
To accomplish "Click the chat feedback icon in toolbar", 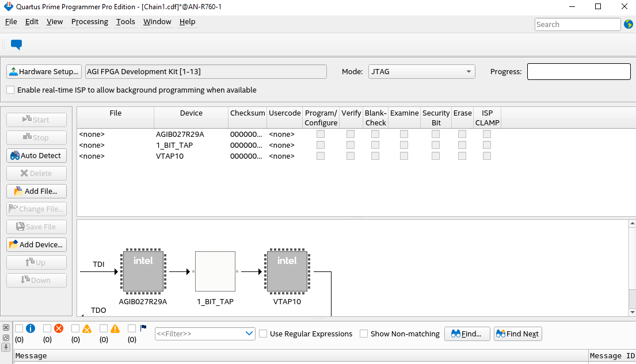I will [17, 45].
